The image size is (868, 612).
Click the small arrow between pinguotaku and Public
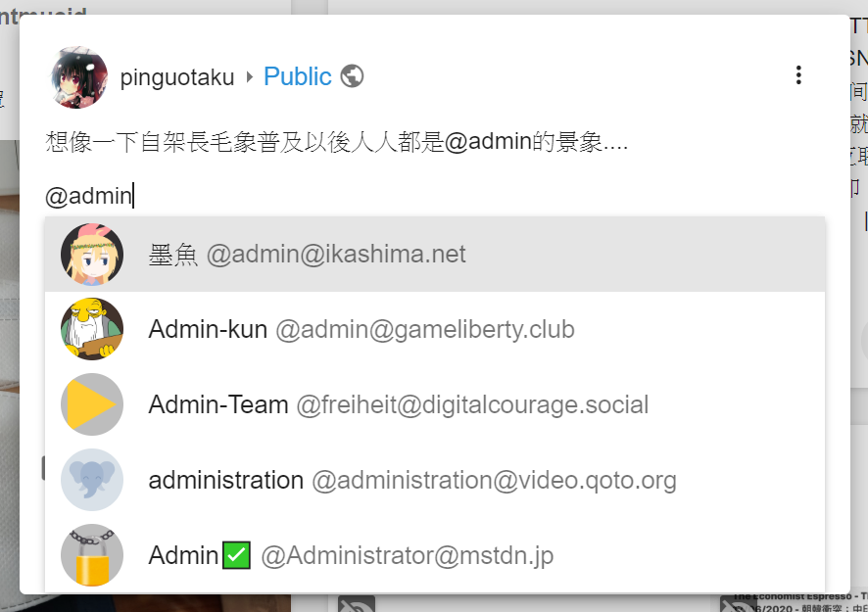pos(249,76)
